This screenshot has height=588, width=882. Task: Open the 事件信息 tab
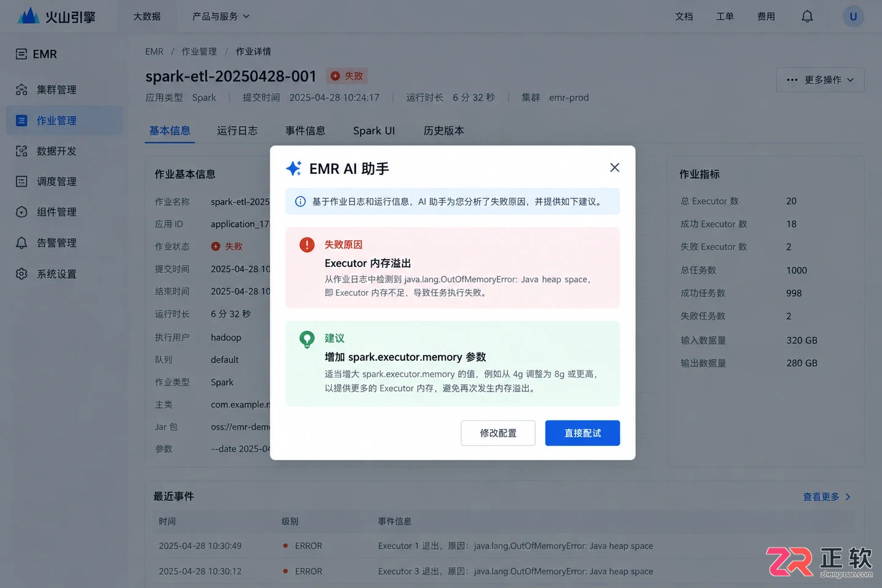pyautogui.click(x=305, y=131)
